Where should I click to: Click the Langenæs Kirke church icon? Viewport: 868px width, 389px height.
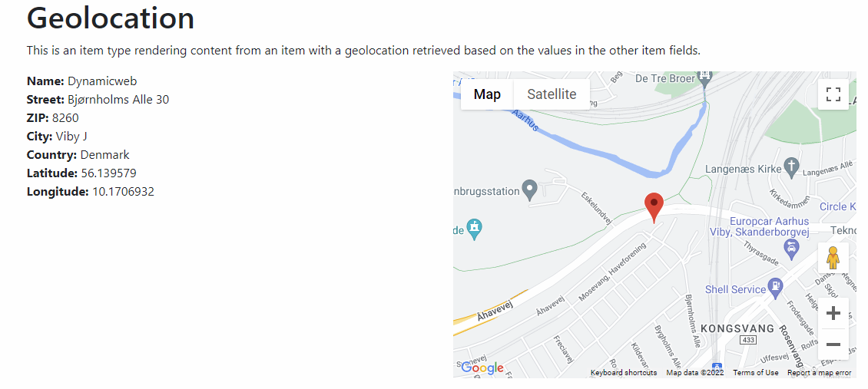click(x=792, y=166)
